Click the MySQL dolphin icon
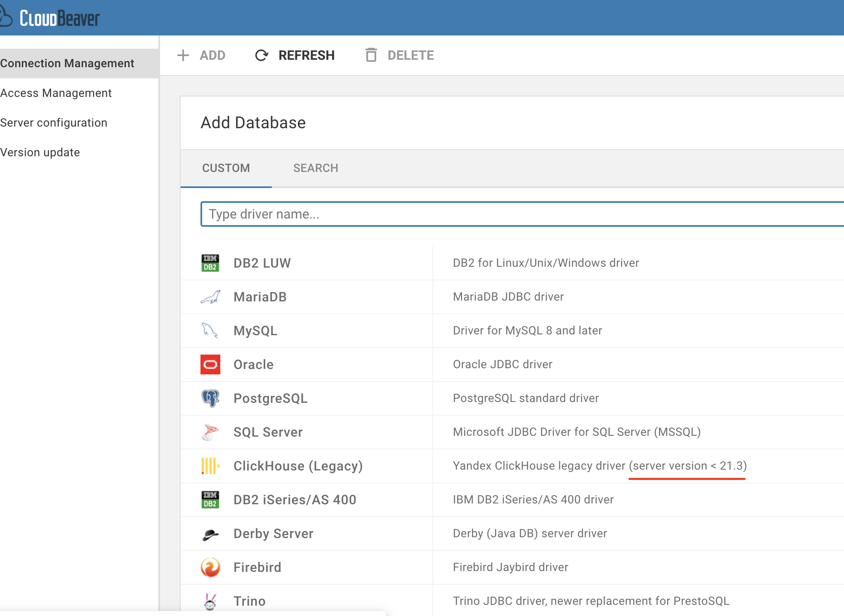Image resolution: width=844 pixels, height=616 pixels. point(210,331)
